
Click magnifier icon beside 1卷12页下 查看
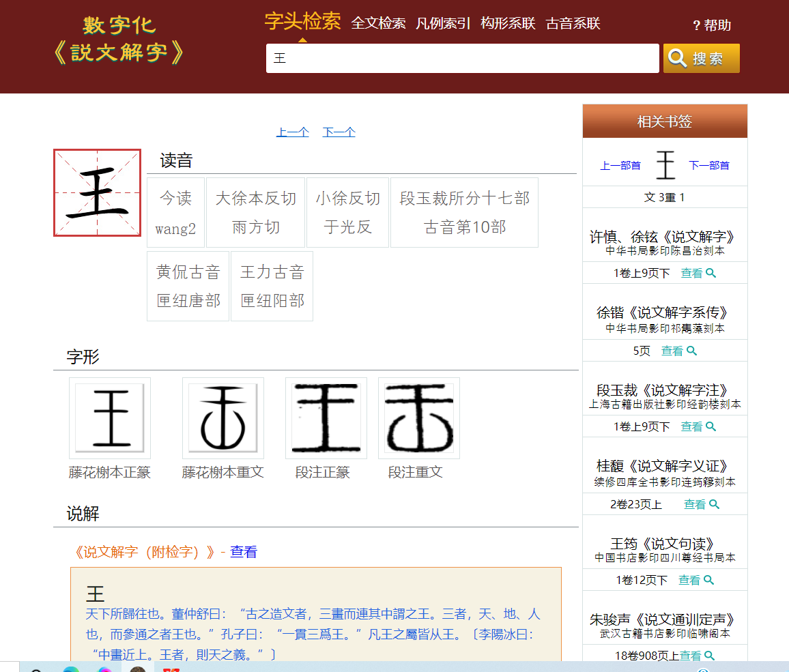click(x=708, y=580)
